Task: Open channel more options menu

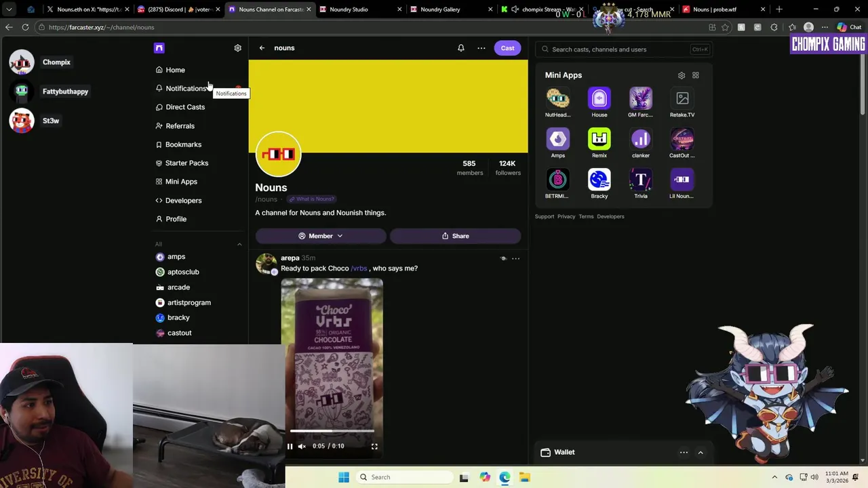Action: (481, 48)
